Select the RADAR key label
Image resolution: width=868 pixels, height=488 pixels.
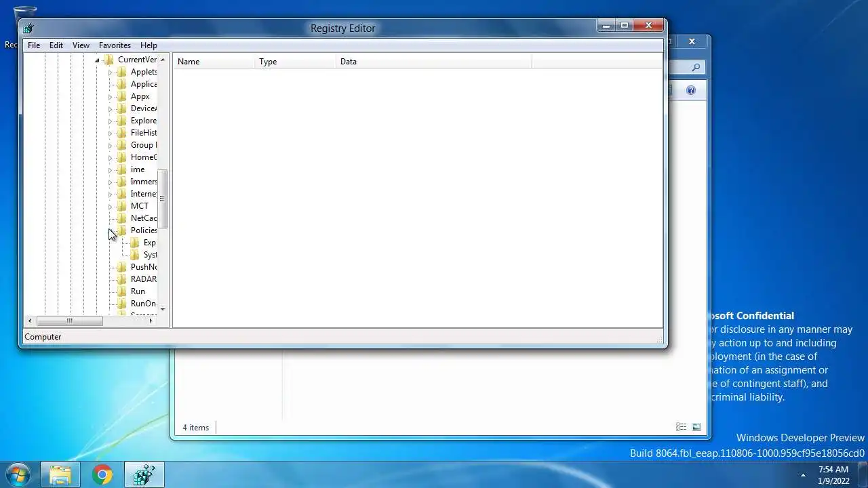(x=144, y=279)
